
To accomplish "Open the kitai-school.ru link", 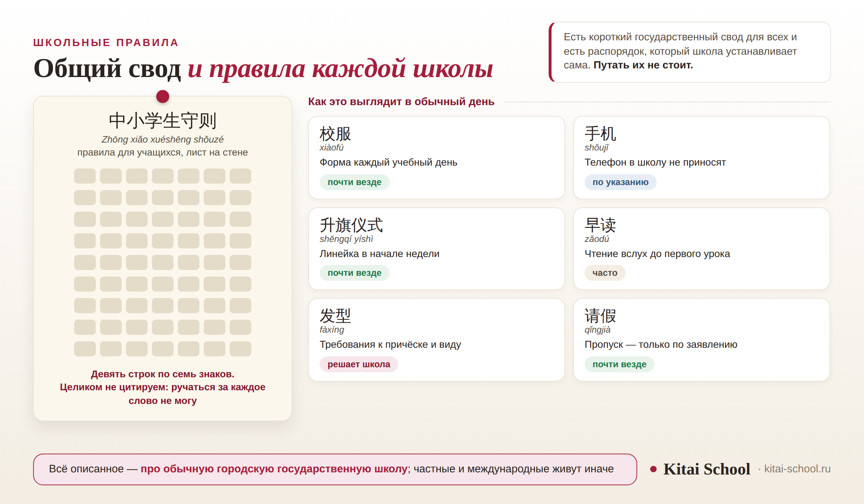I will tap(797, 469).
